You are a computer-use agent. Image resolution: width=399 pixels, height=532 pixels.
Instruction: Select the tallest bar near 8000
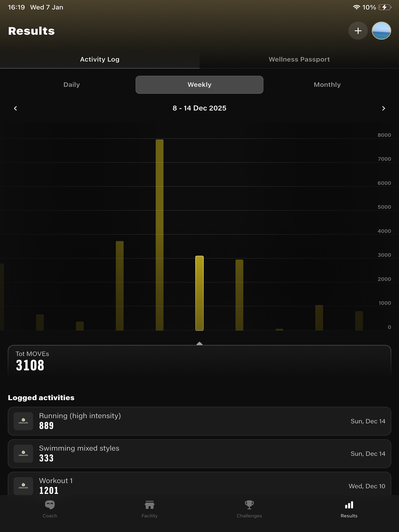159,235
